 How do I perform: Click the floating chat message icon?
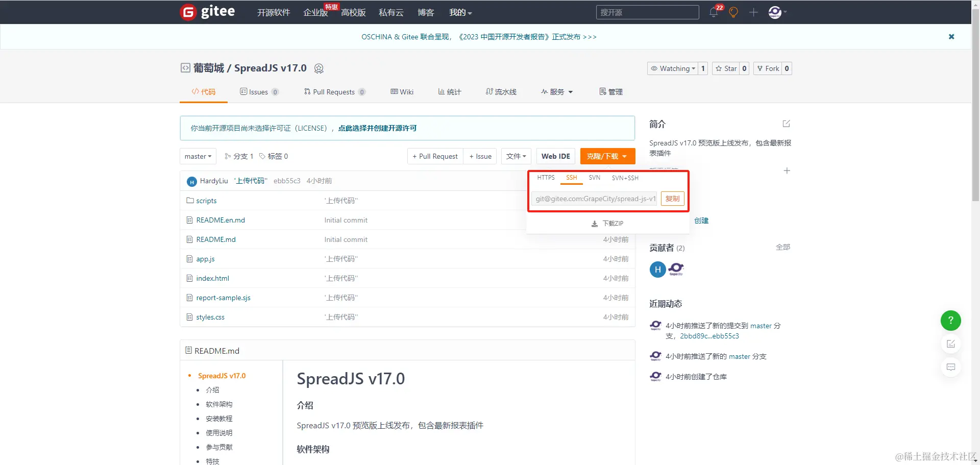point(950,367)
